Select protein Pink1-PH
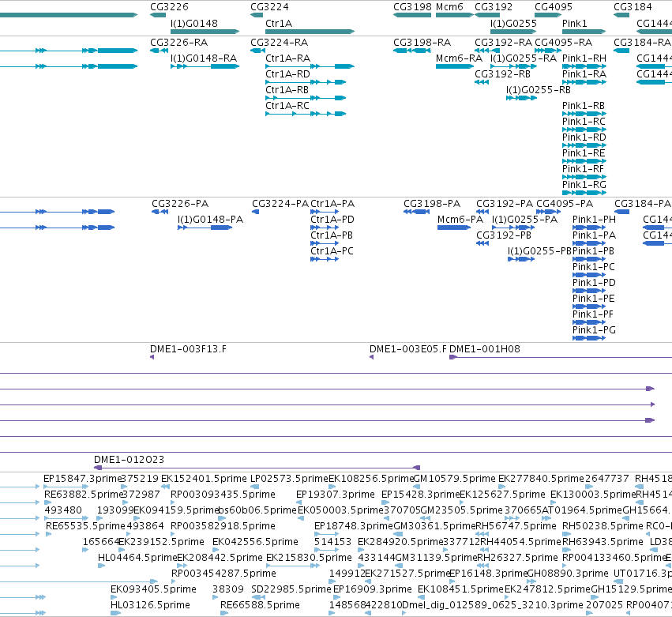Screen dimensions: 672x617 [x=594, y=219]
